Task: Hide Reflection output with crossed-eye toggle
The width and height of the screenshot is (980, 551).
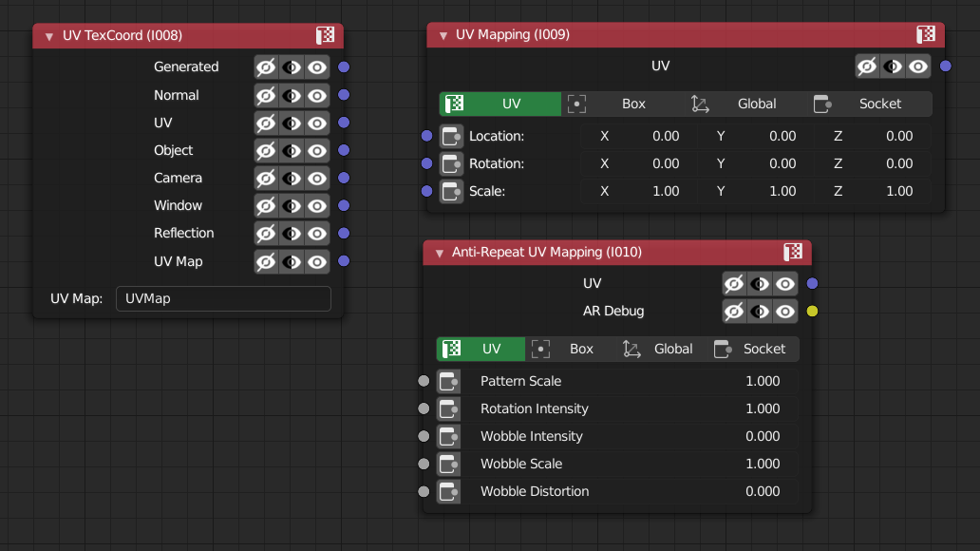Action: (x=266, y=233)
